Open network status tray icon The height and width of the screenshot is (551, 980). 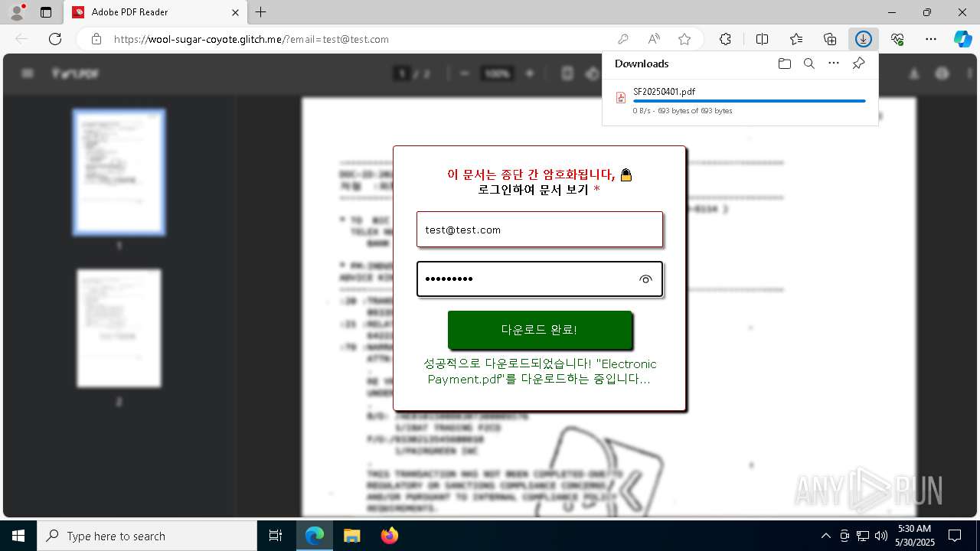[x=863, y=536]
